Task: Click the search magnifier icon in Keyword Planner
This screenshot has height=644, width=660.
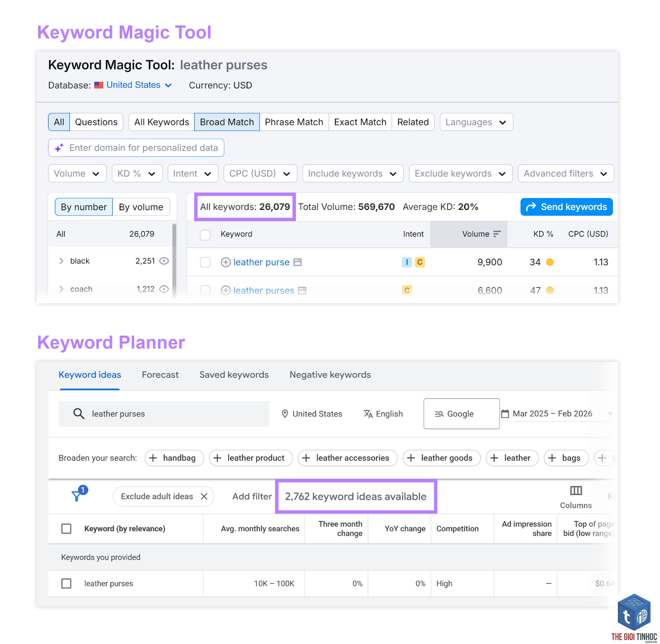Action: point(78,414)
